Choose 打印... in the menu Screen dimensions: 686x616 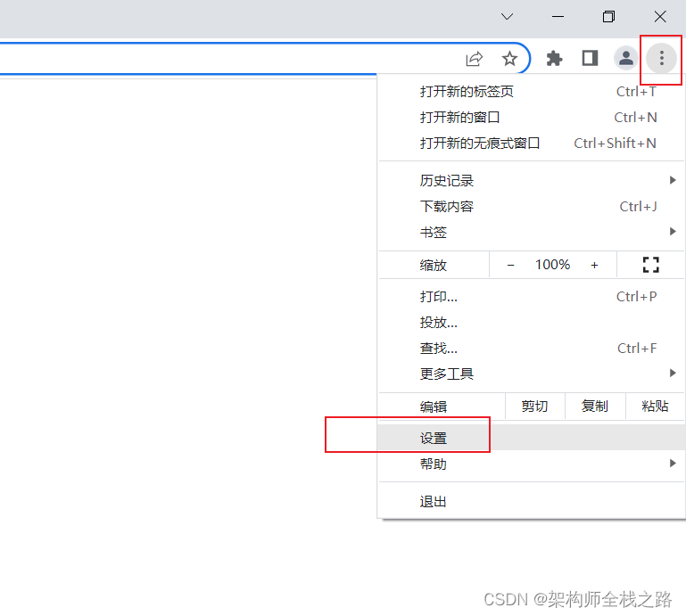pyautogui.click(x=531, y=297)
